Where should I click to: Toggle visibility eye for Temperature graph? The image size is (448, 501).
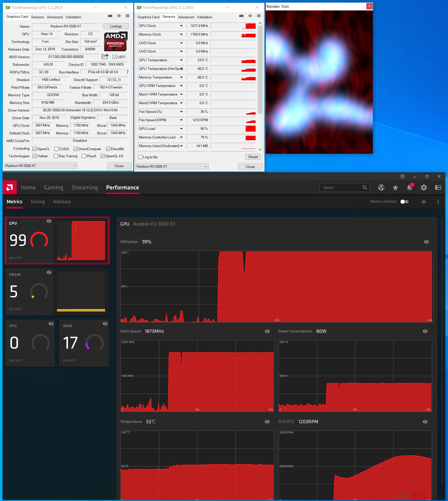267,422
